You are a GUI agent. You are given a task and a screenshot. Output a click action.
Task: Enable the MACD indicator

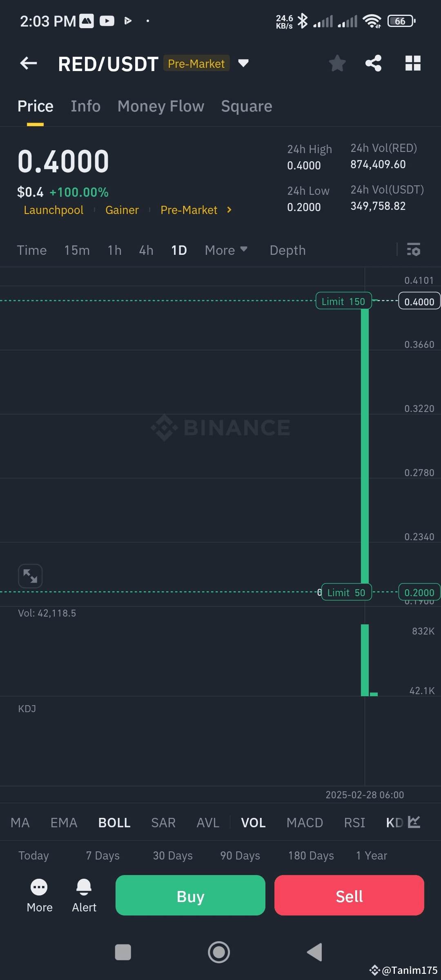tap(305, 822)
